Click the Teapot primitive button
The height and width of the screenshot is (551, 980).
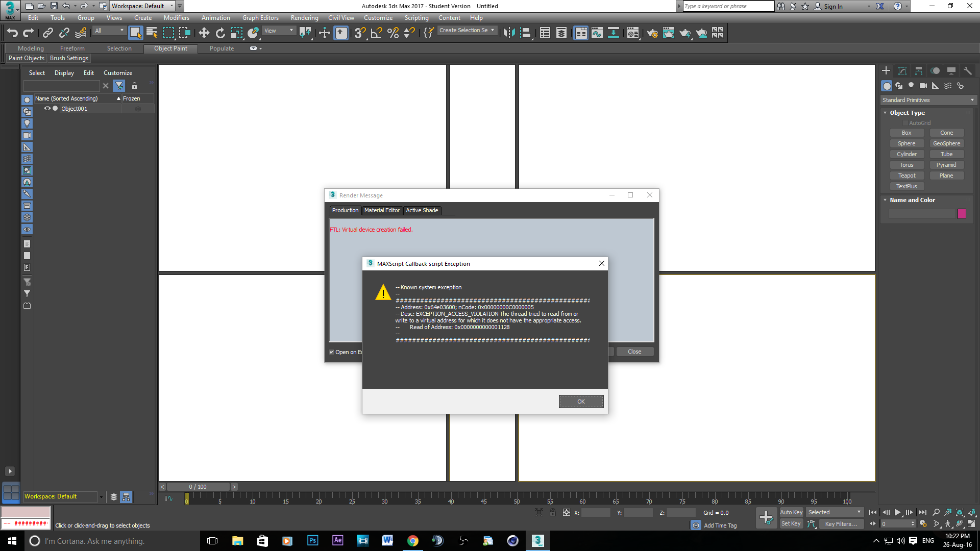point(906,176)
